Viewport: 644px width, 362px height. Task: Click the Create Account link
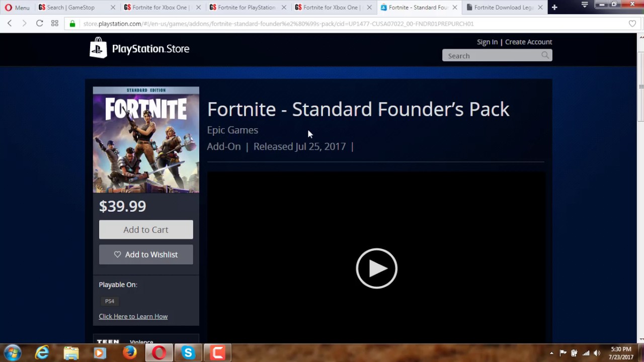tap(528, 42)
